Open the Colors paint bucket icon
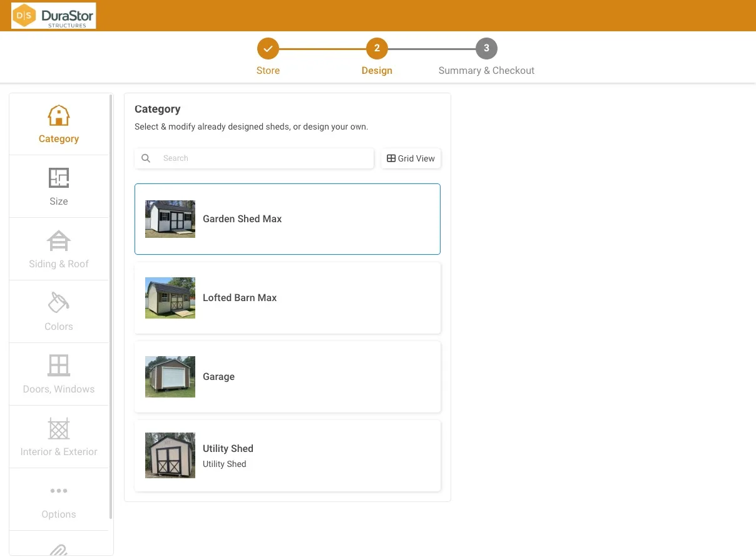 [59, 303]
